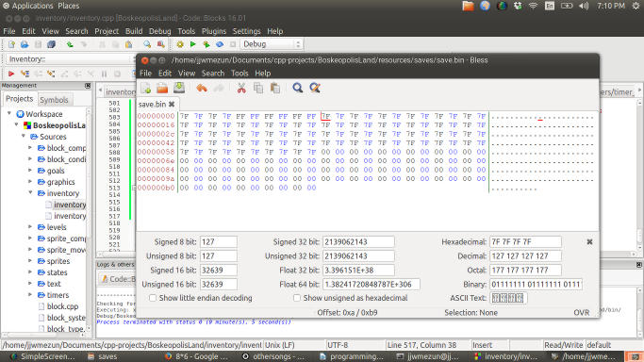Open Find and Replace in Bless
This screenshot has height=362, width=644.
click(x=315, y=88)
